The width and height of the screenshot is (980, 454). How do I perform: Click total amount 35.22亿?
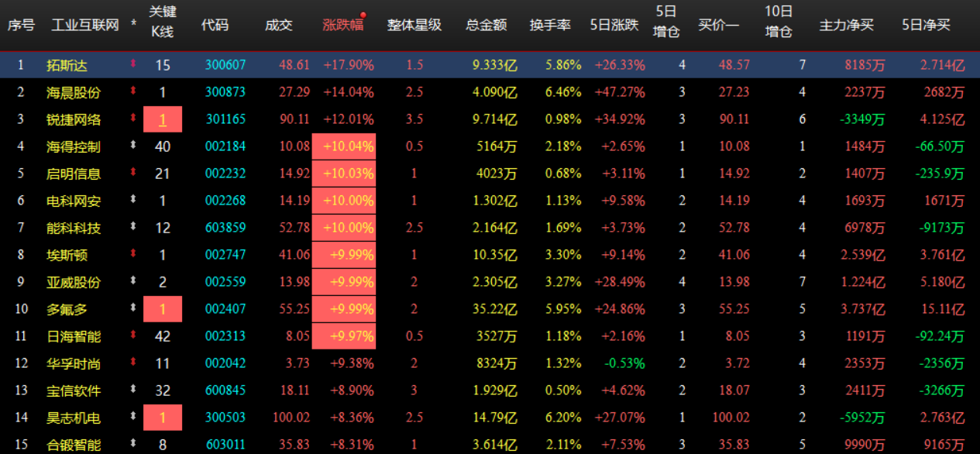tap(495, 309)
